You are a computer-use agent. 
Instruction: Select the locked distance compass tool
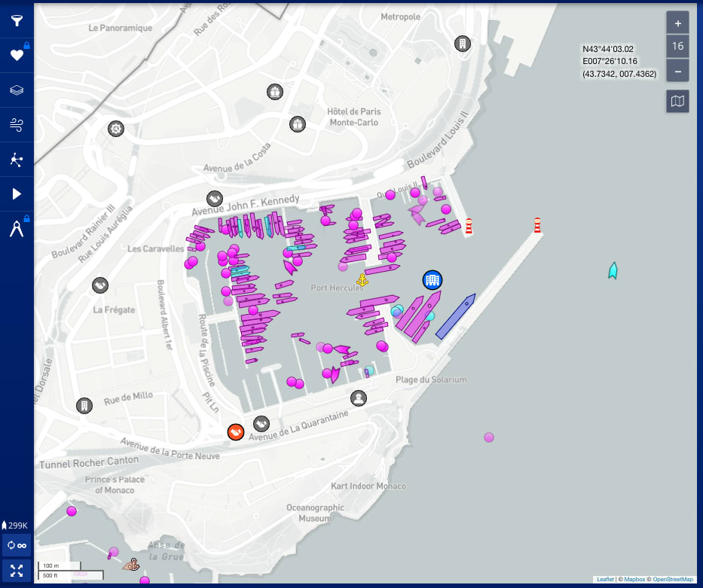coord(17,228)
